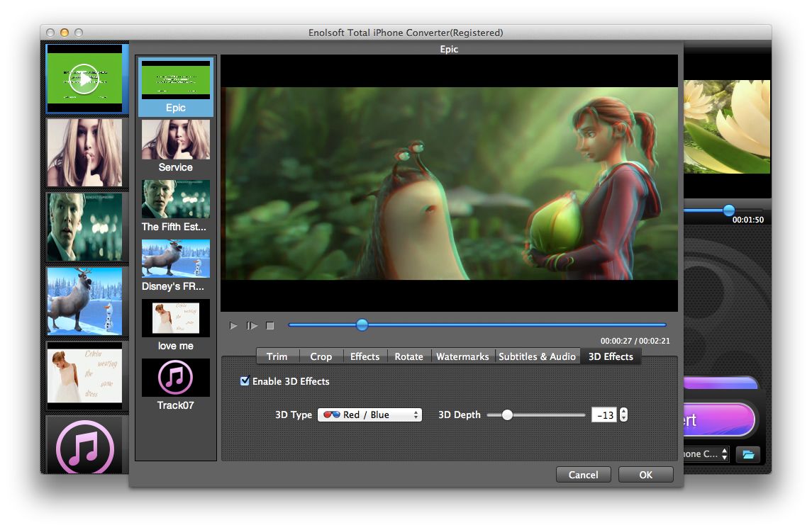Stop the preview playback

pos(269,325)
